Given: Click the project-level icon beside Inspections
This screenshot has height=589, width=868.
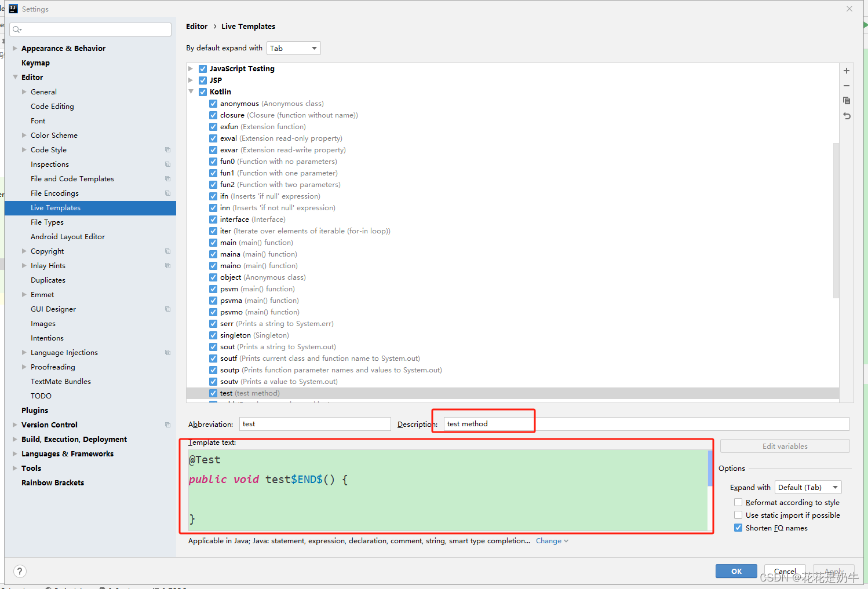Looking at the screenshot, I should pos(168,164).
